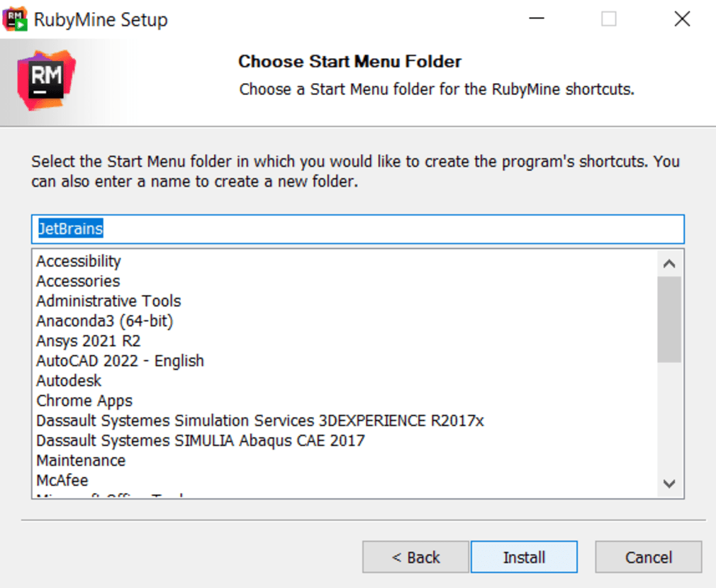Select AutoCAD 2022 - English entry

120,360
